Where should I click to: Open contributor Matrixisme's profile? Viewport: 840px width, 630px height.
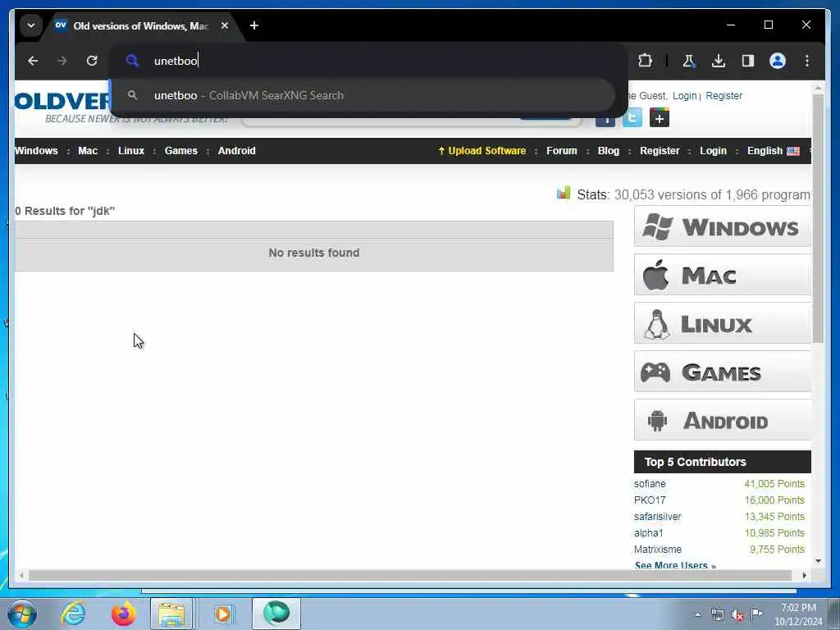(x=658, y=550)
